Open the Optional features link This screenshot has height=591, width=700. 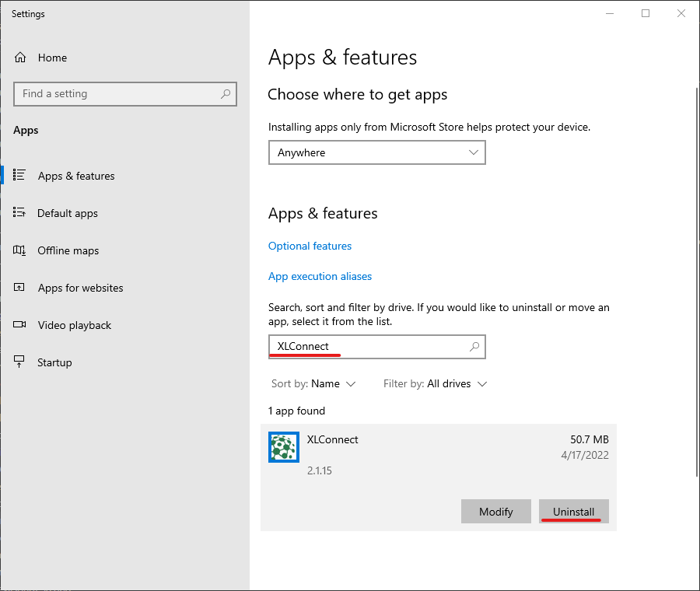[310, 246]
